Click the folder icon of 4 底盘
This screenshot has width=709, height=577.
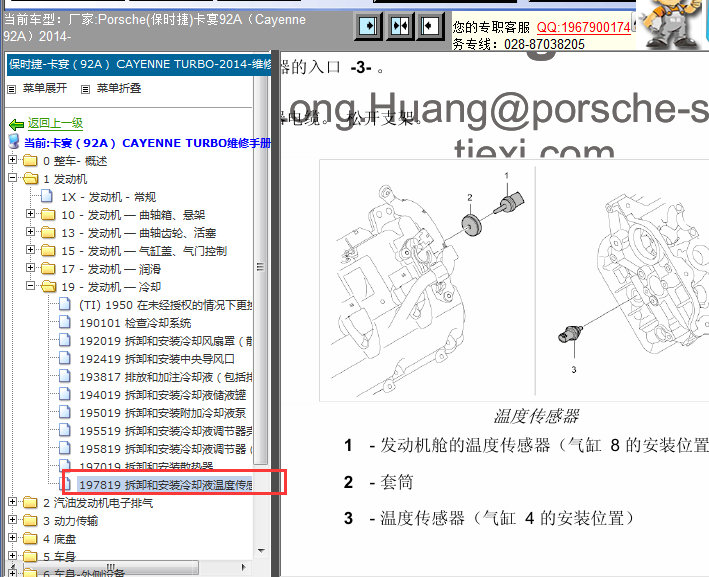point(30,539)
